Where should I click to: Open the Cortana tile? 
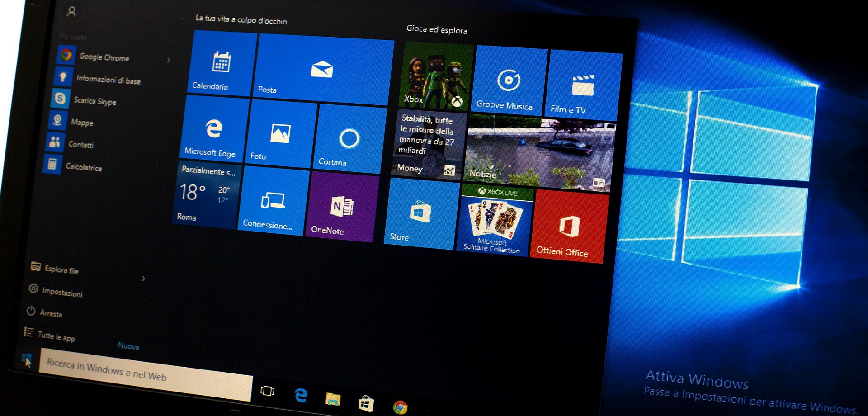click(x=349, y=139)
